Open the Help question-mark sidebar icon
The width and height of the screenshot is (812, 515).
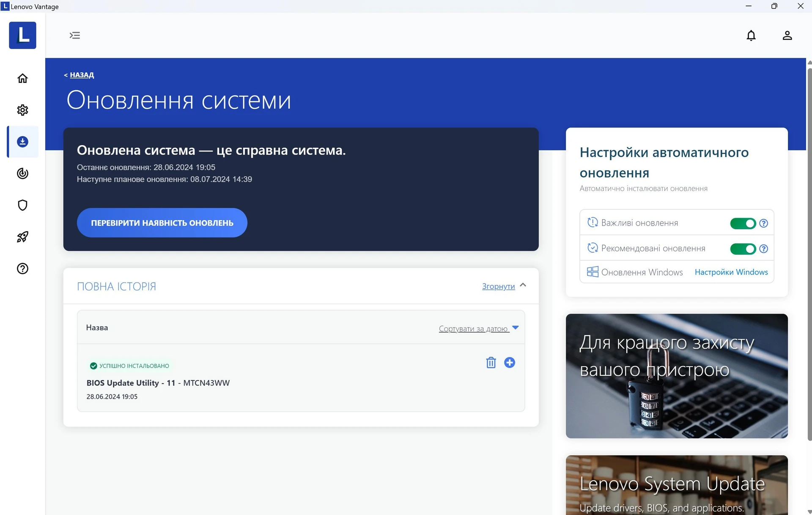tap(22, 269)
